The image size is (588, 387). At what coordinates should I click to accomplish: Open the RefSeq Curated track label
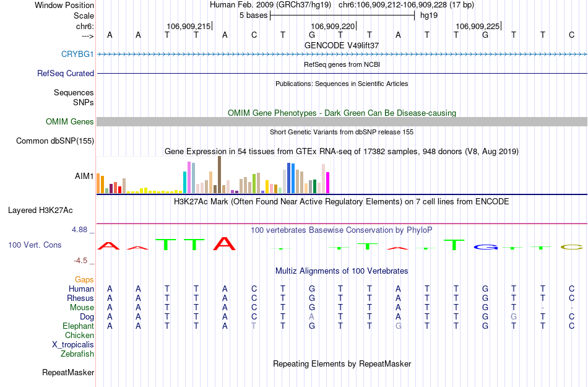tap(65, 73)
